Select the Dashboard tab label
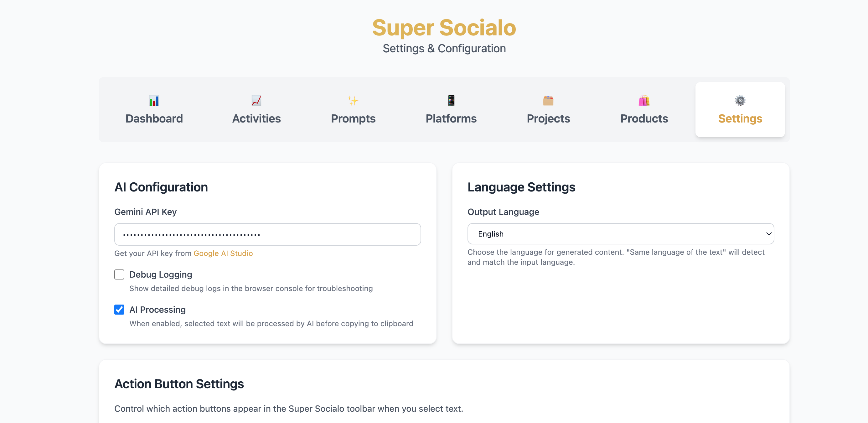Image resolution: width=868 pixels, height=423 pixels. tap(154, 119)
